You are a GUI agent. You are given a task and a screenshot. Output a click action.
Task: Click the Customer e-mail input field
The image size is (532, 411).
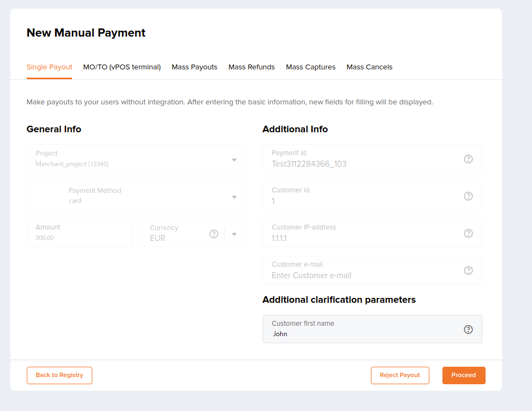pyautogui.click(x=372, y=270)
